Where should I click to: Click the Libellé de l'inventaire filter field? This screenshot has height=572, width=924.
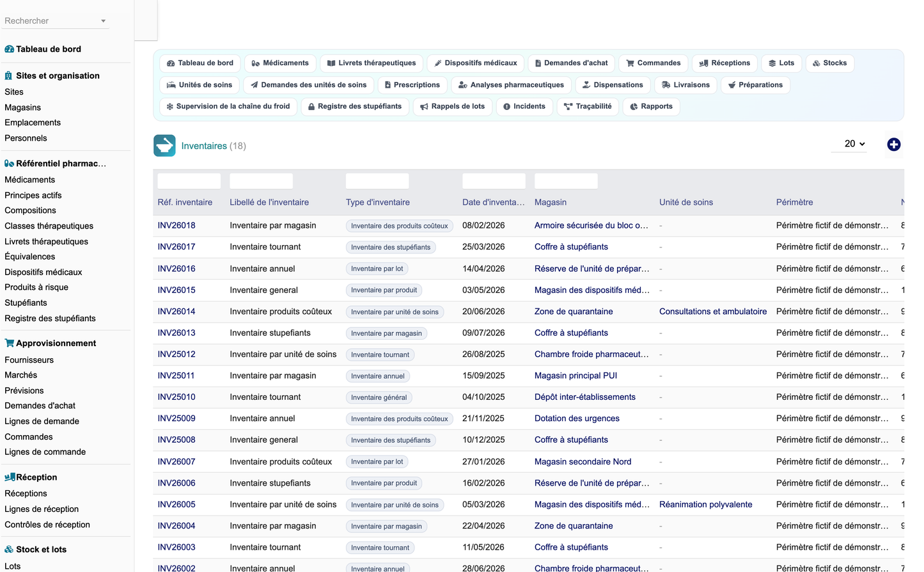click(x=261, y=181)
